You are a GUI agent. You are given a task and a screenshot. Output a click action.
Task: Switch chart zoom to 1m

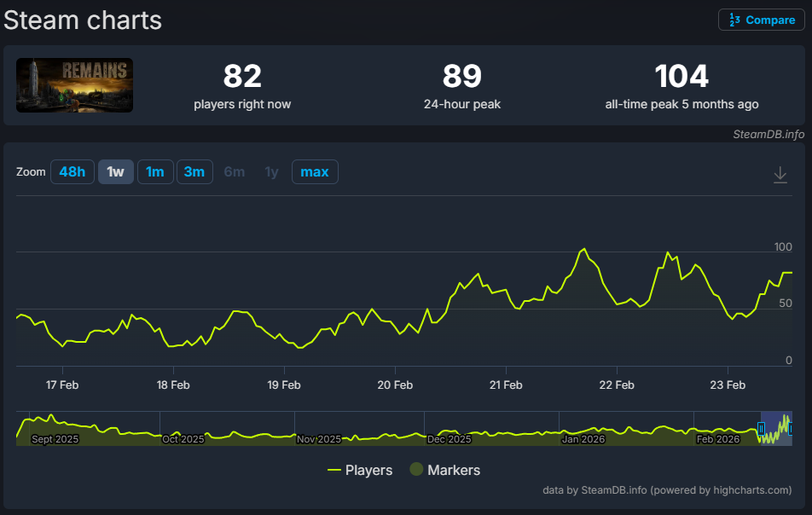coord(155,172)
